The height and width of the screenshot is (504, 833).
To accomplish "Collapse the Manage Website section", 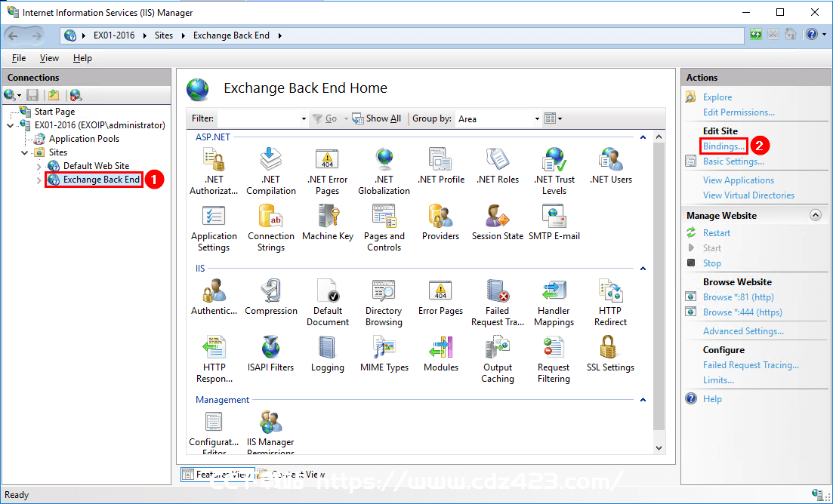I will (816, 215).
